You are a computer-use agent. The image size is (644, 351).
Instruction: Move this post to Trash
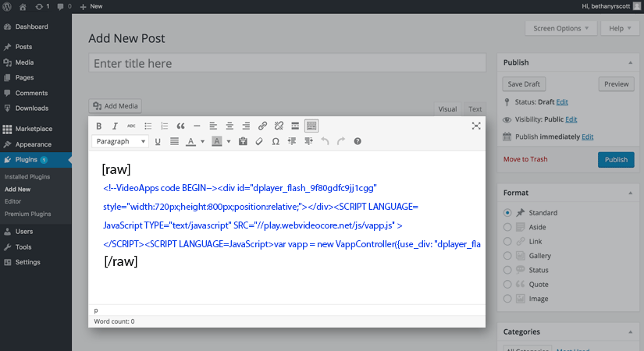(525, 159)
